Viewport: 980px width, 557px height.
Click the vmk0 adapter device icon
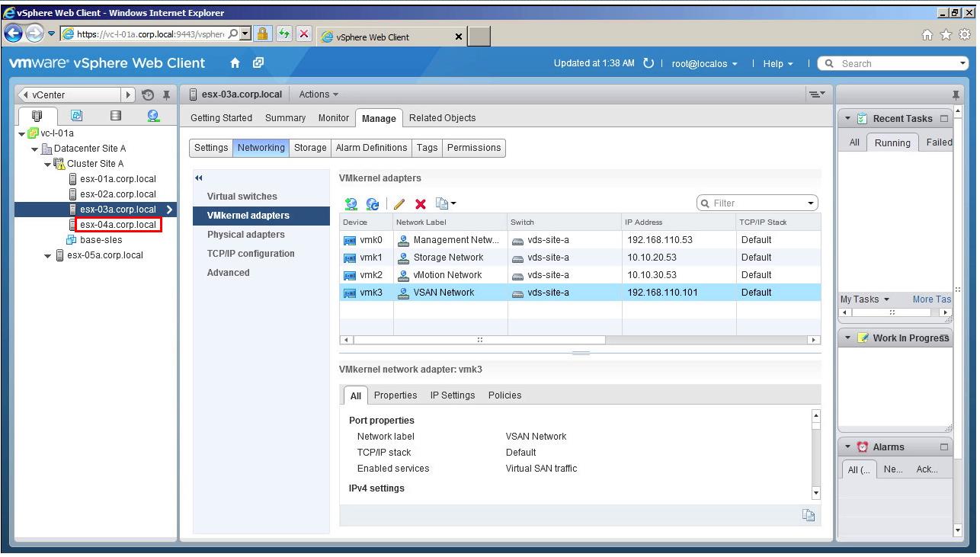[x=350, y=240]
